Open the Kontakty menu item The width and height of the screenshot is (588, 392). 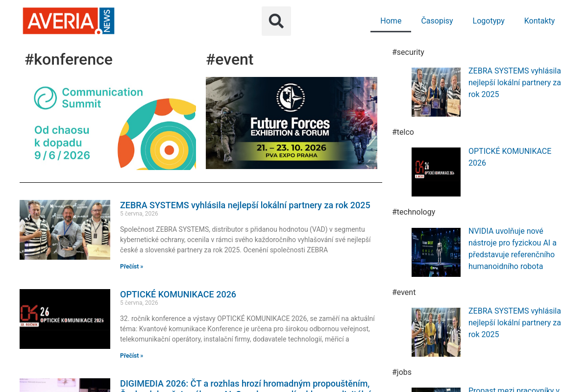click(x=539, y=21)
